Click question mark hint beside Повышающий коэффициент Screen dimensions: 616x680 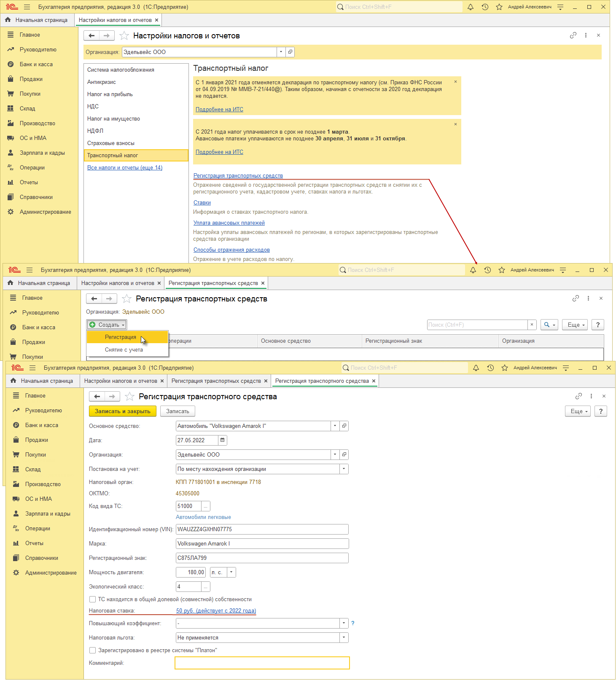point(353,623)
